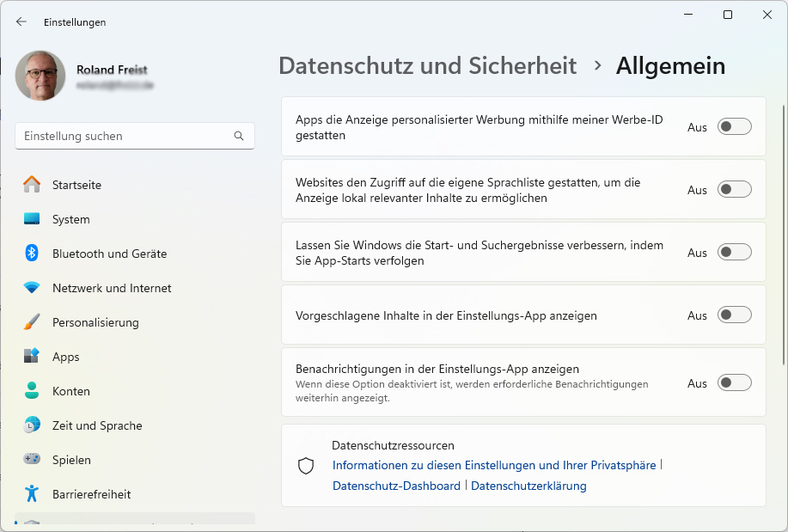This screenshot has width=788, height=532.
Task: Click the vertical scrollbar of the settings page
Action: (x=784, y=235)
